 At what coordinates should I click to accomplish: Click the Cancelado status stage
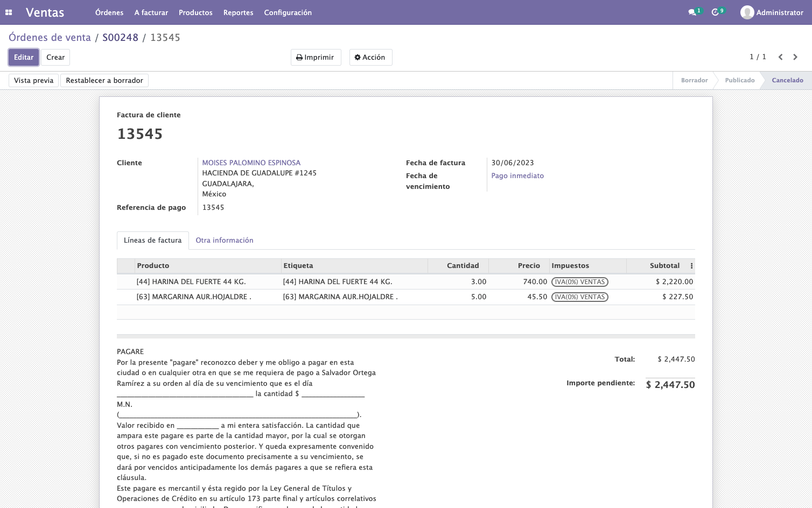[x=787, y=81]
